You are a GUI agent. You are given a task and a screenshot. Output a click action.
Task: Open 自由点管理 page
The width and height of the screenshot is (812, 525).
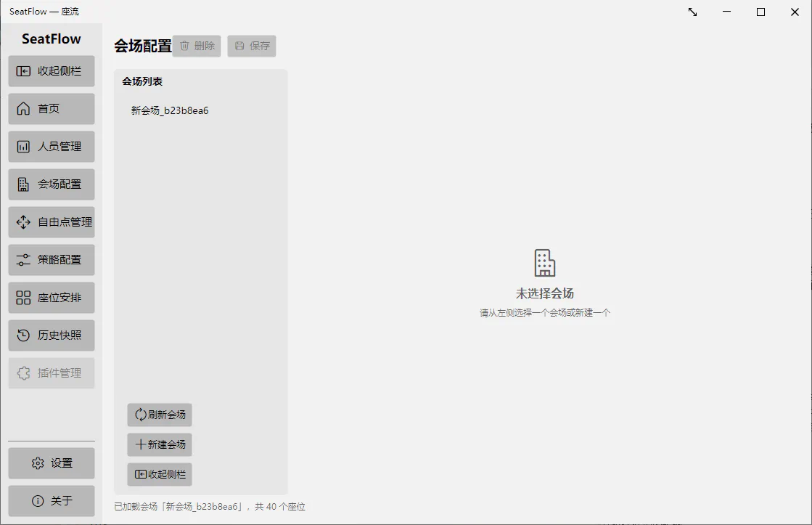tap(52, 222)
